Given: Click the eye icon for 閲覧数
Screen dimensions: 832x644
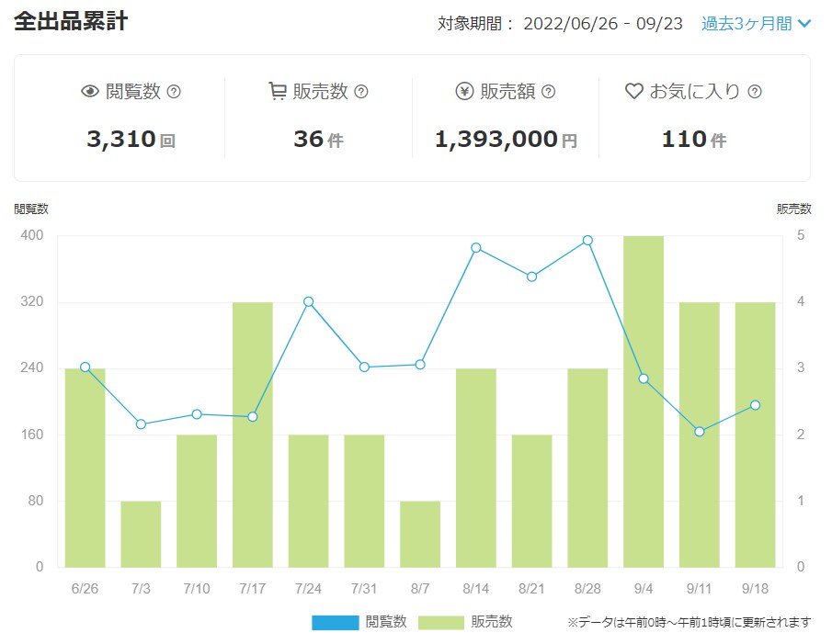Looking at the screenshot, I should (90, 91).
